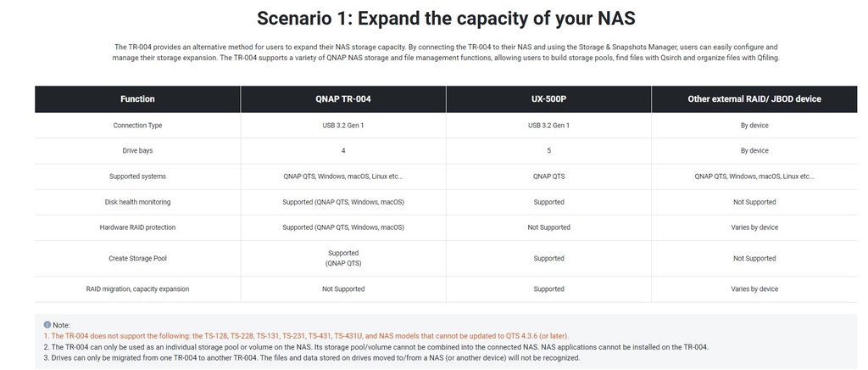Viewport: 868px width, 370px height.
Task: Click the RAID migration, capacity expansion label
Action: click(x=137, y=289)
